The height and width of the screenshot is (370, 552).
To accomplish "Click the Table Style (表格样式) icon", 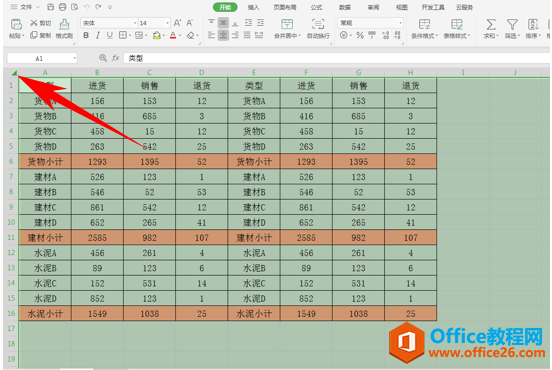I will tap(457, 24).
